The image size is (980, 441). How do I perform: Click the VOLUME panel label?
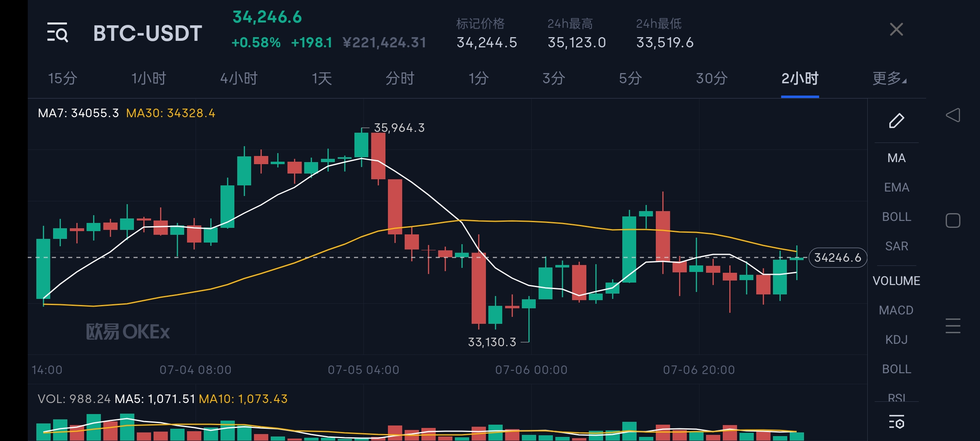(x=897, y=281)
